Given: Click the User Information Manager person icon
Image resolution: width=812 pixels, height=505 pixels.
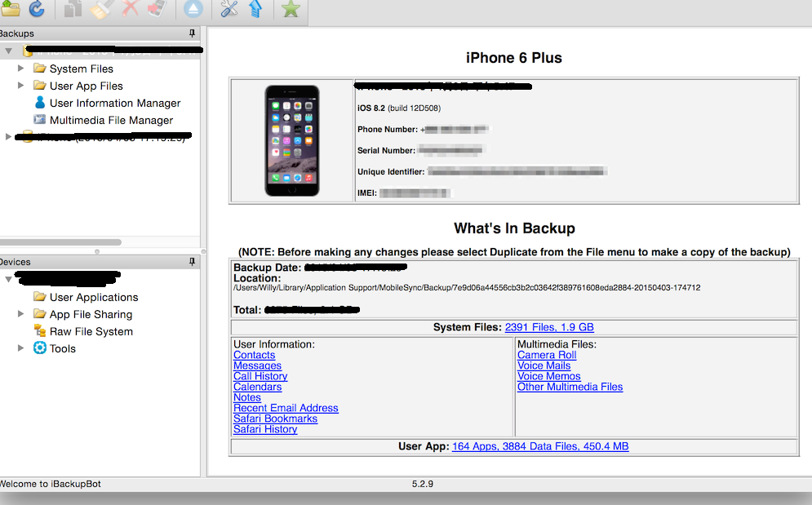Looking at the screenshot, I should click(40, 103).
